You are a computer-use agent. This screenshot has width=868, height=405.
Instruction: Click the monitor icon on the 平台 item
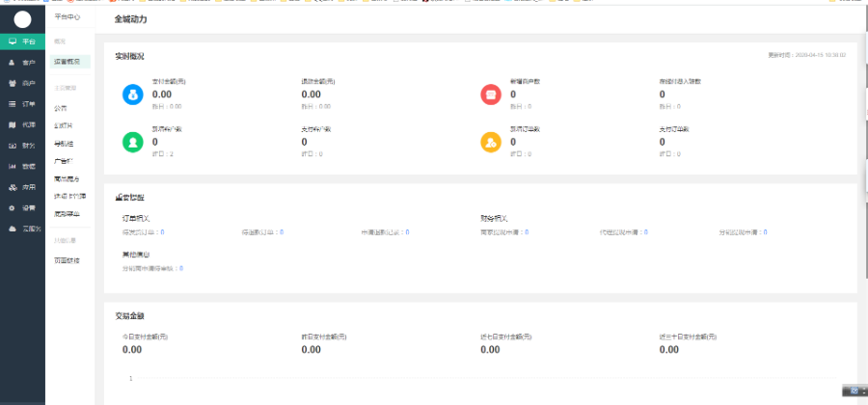(13, 41)
